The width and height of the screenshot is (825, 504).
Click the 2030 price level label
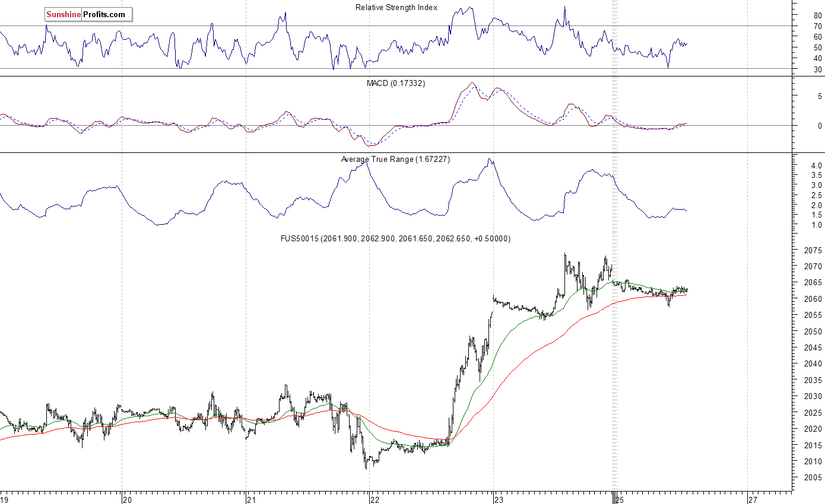point(813,397)
